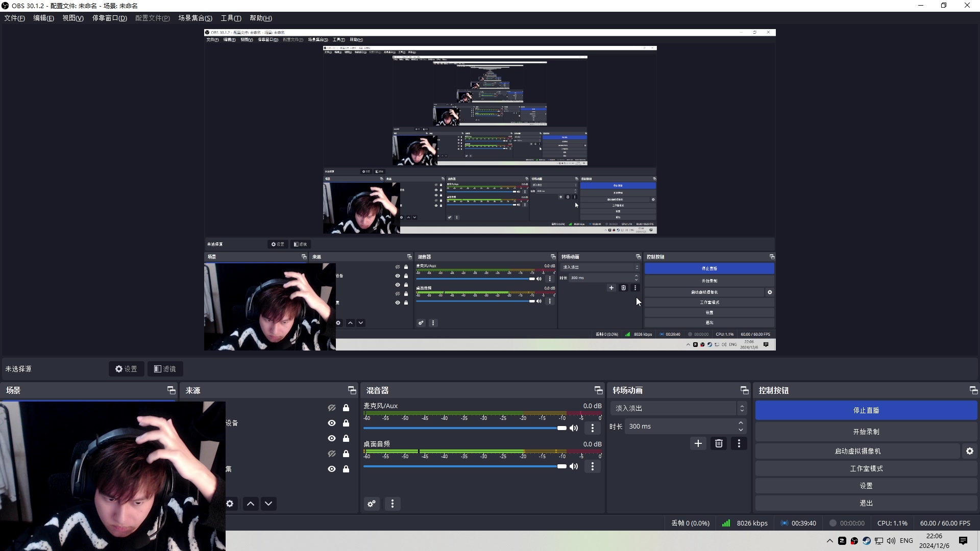Open the 淡入淡出 transition dropdown
This screenshot has width=980, height=551.
coord(678,408)
